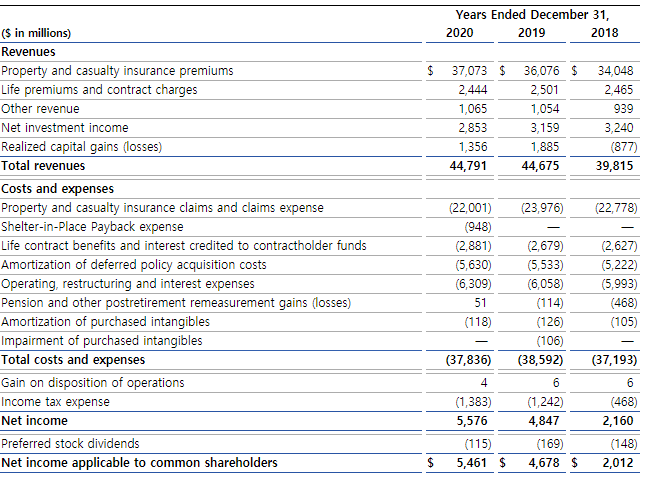Select the value (877)

coord(624,147)
